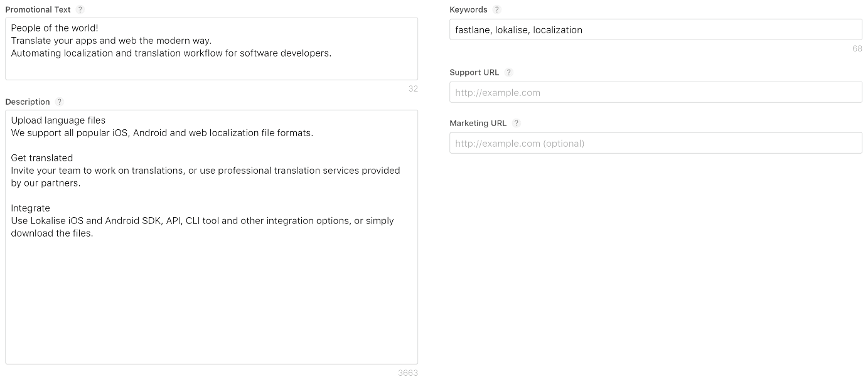Focus the Keywords input field

[x=655, y=30]
